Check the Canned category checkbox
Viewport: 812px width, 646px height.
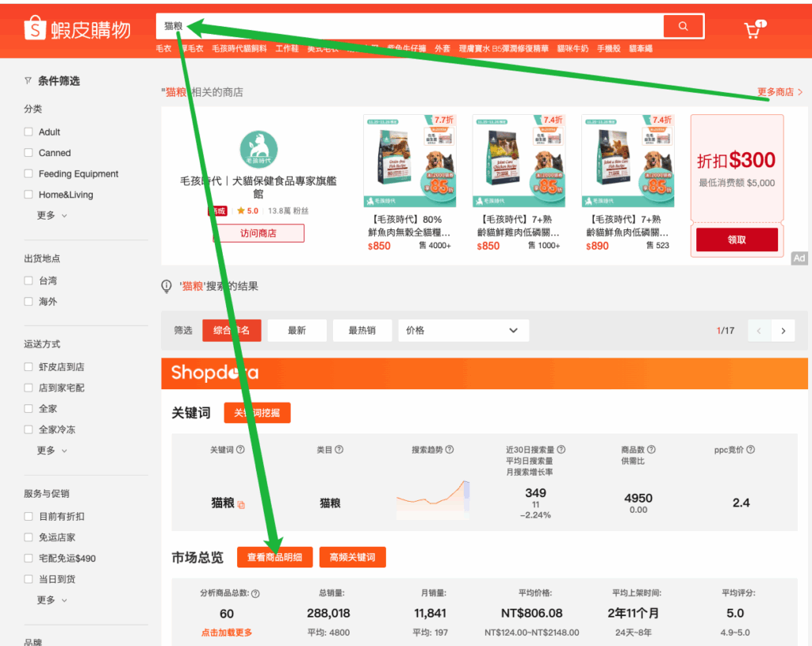click(x=29, y=153)
